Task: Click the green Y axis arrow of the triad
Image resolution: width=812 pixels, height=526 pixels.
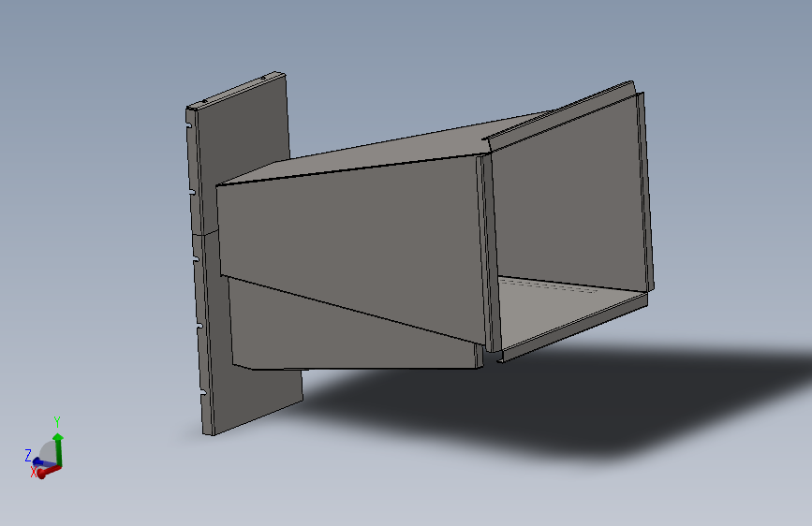Action: tap(58, 448)
